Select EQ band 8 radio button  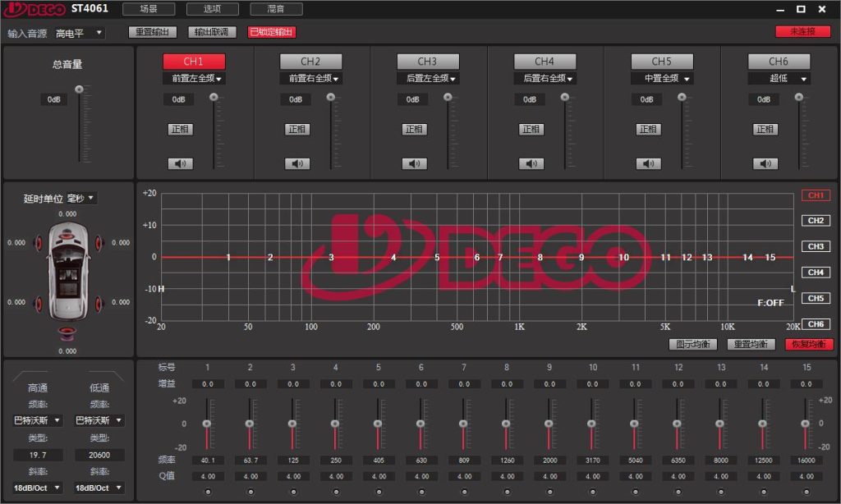point(507,492)
